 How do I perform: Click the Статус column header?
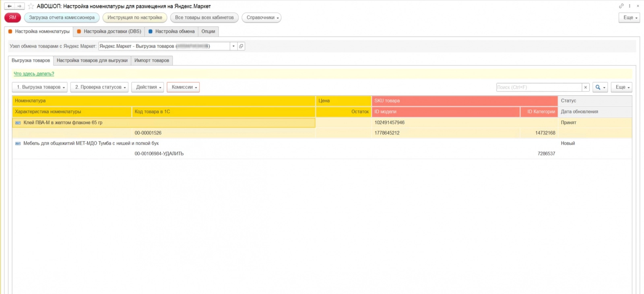point(595,101)
